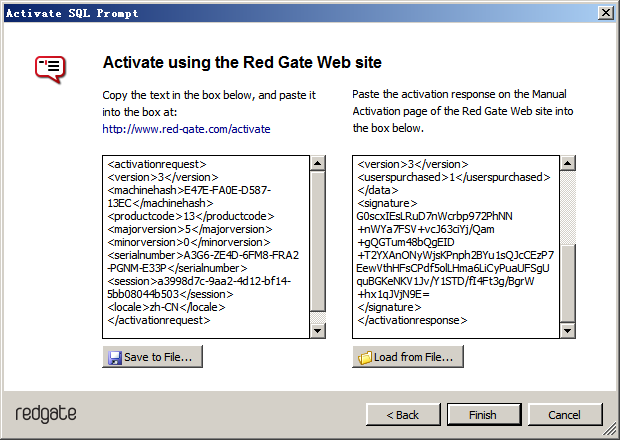The height and width of the screenshot is (440, 620).
Task: Click the signature line starting G0scxIEsLRuD
Action: pos(435,216)
